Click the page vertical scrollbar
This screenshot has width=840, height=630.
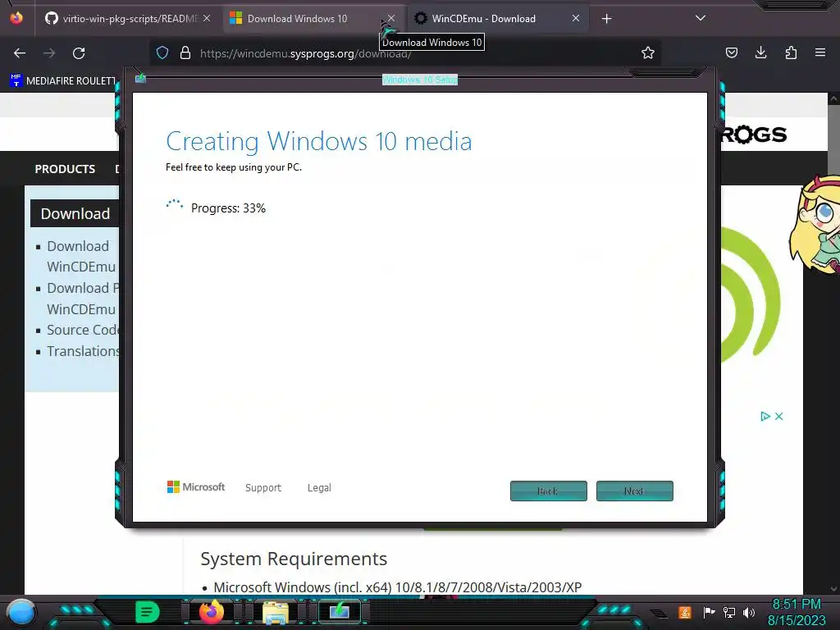tap(833, 343)
